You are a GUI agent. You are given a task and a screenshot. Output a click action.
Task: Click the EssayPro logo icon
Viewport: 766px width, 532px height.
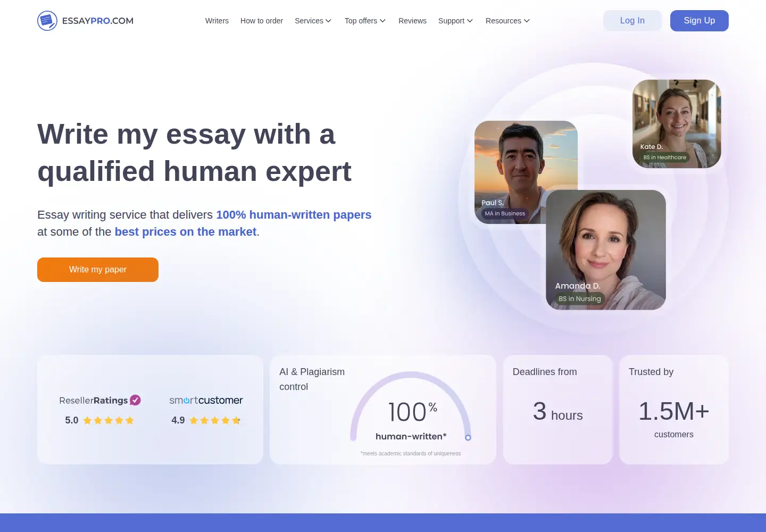coord(47,21)
